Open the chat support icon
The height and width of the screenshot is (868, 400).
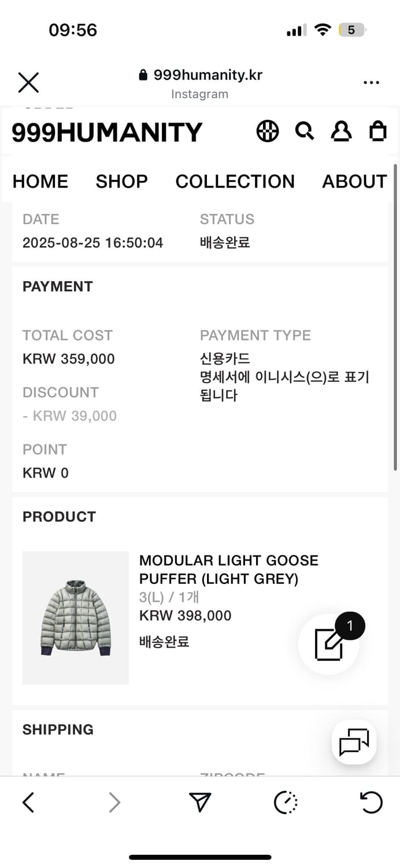(354, 742)
